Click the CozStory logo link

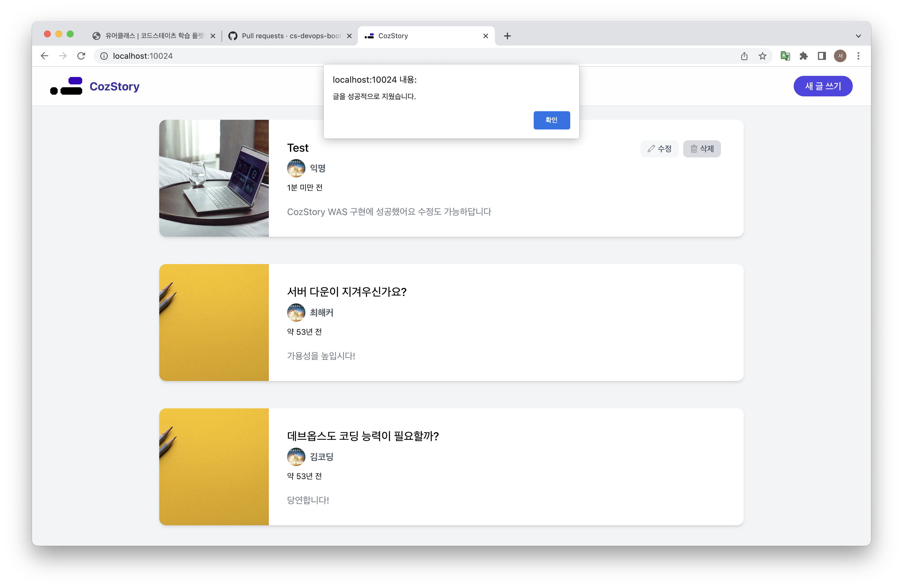coord(95,86)
